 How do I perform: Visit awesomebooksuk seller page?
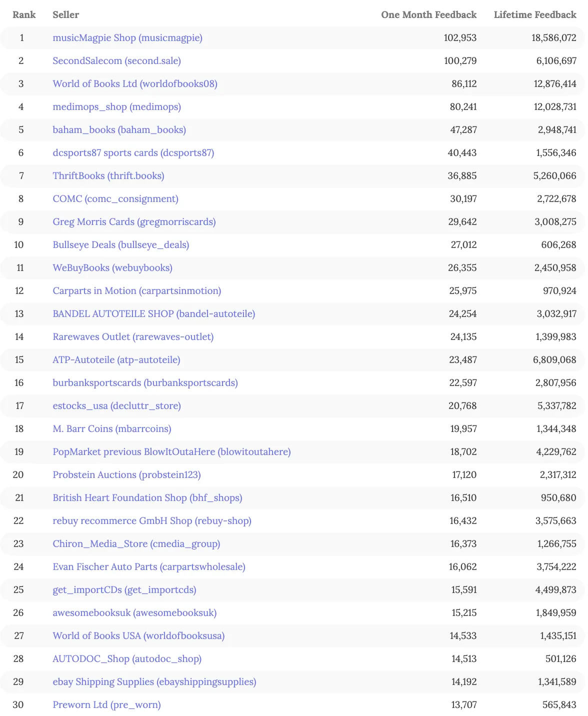point(135,613)
